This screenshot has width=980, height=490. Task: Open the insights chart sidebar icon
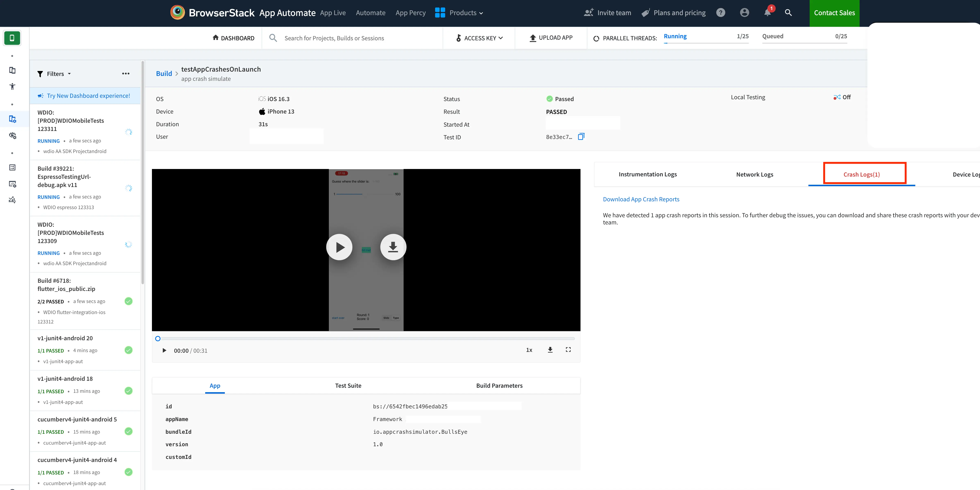tap(12, 200)
